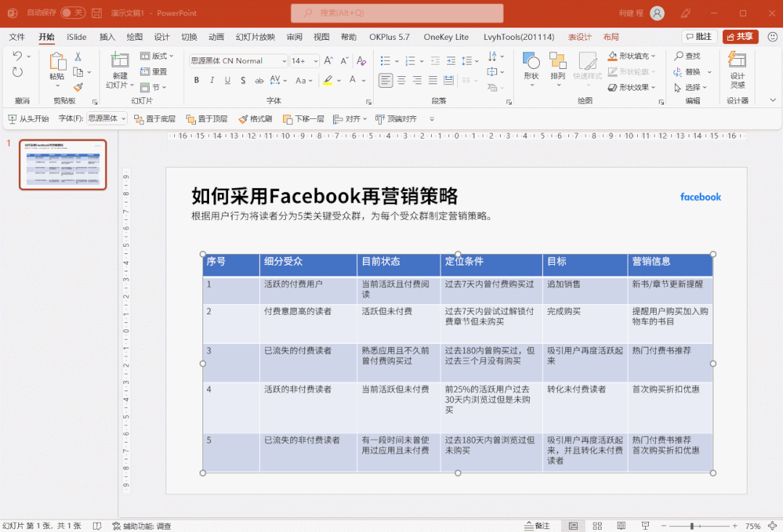Image resolution: width=783 pixels, height=532 pixels.
Task: Click the 查找 find button
Action: click(x=688, y=56)
